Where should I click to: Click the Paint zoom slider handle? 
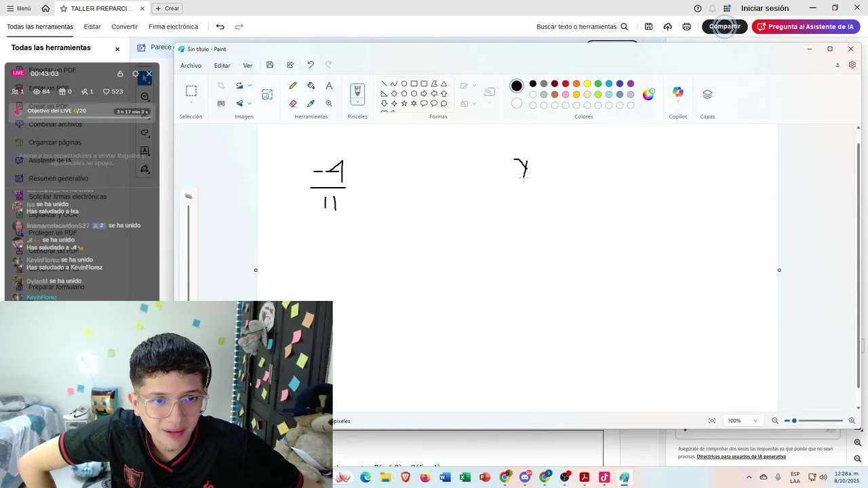pyautogui.click(x=794, y=421)
